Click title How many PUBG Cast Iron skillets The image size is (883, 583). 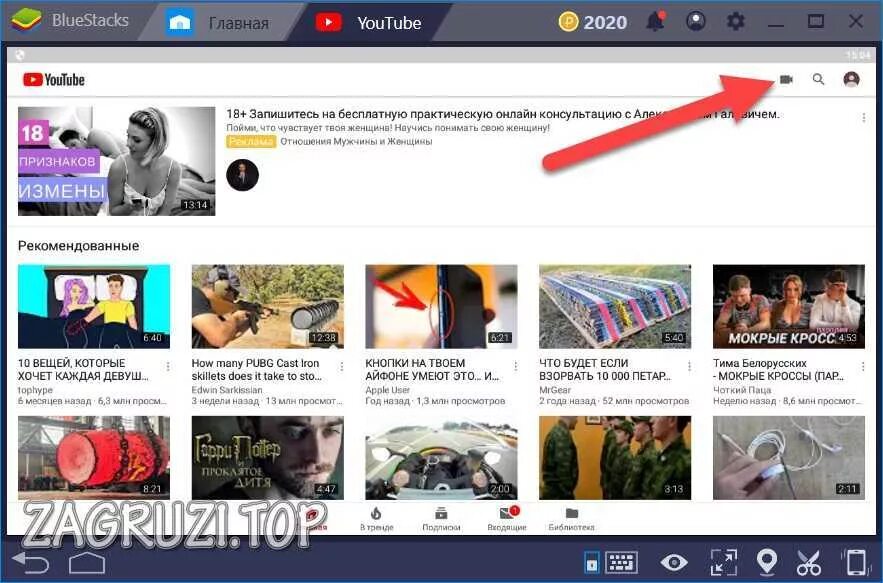pyautogui.click(x=257, y=370)
